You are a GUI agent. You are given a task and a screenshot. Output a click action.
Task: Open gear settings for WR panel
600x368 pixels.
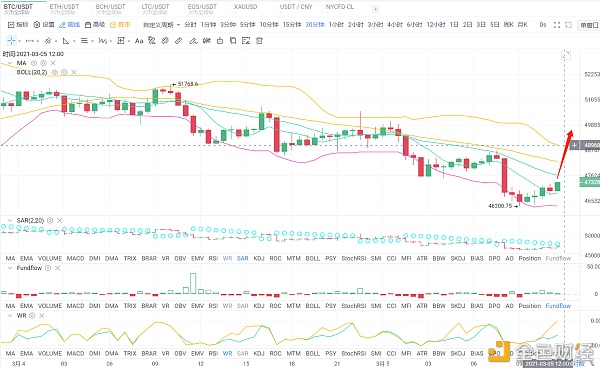(x=32, y=316)
